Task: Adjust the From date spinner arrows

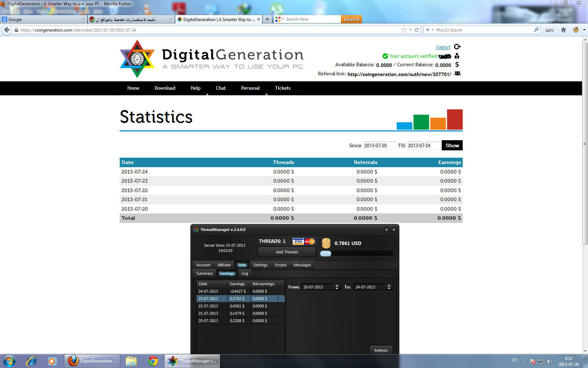Action: (x=337, y=287)
